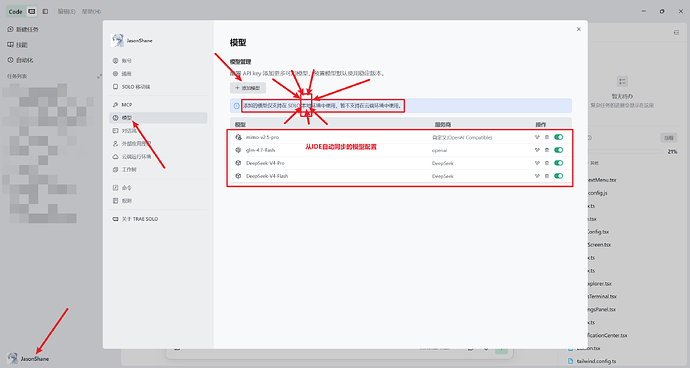This screenshot has height=368, width=690.
Task: Open ficationCenter.tsx in the right file list
Action: pos(607,335)
